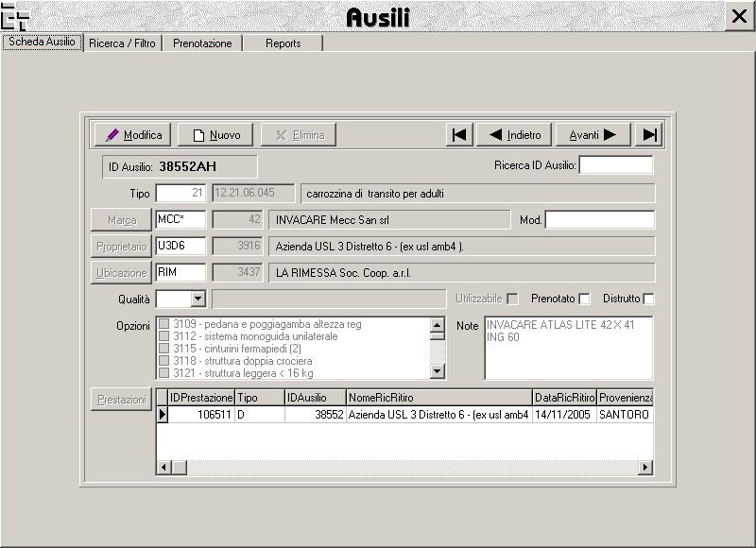Open the Reports tab
This screenshot has width=756, height=548.
coord(283,43)
